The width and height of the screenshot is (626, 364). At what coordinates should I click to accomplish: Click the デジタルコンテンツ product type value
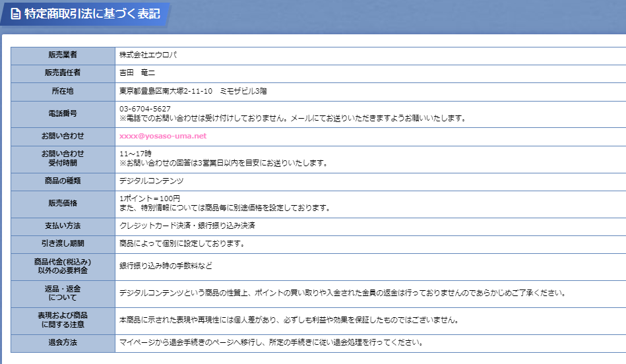coord(151,181)
